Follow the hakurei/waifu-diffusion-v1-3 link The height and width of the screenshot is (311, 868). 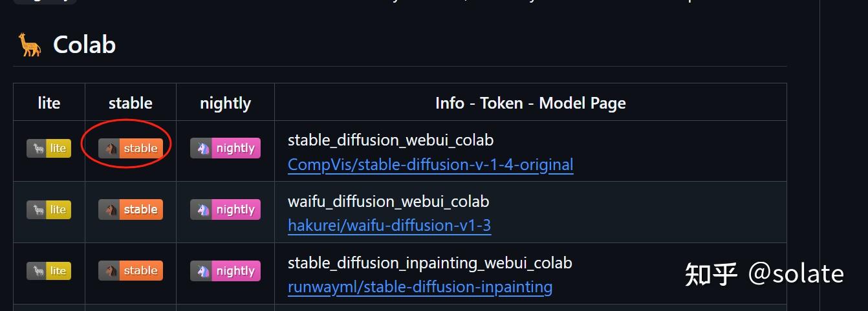click(389, 225)
